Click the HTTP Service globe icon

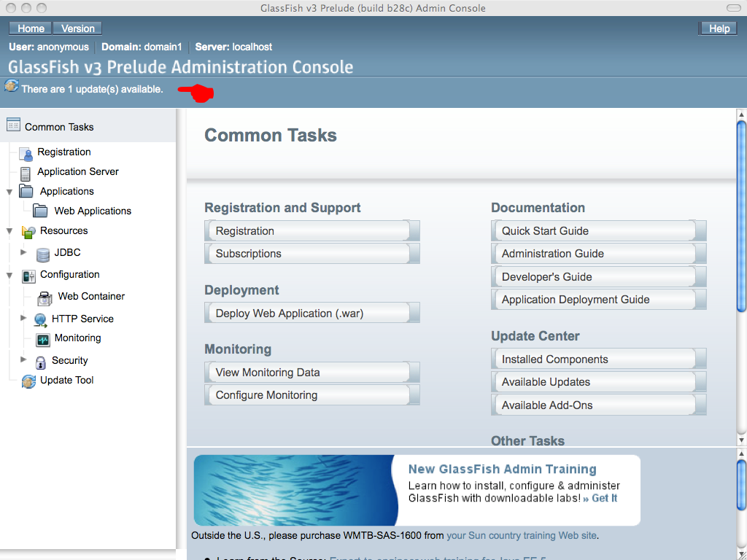41,320
